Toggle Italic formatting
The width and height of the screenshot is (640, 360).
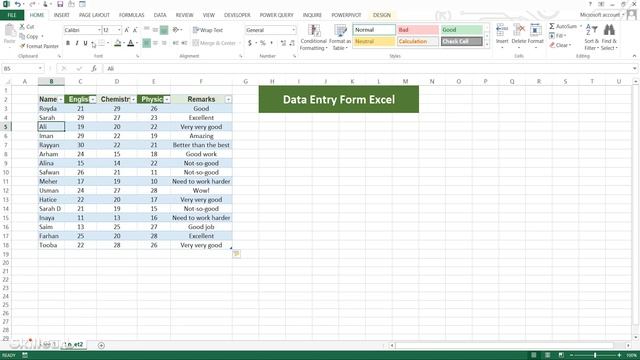(77, 43)
